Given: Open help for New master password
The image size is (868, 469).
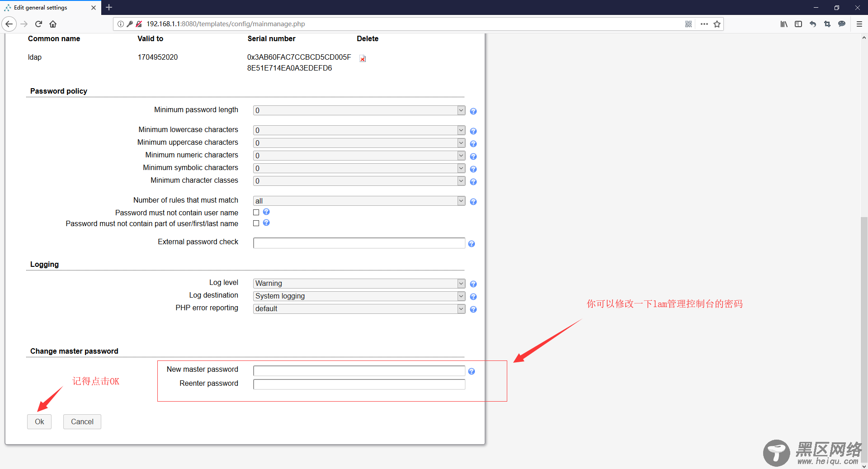Looking at the screenshot, I should pos(472,371).
